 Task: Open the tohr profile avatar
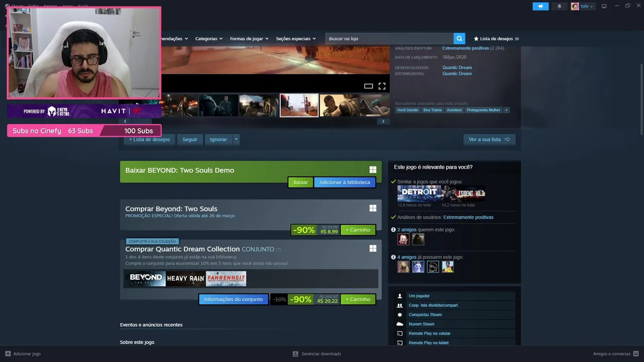pos(575,6)
